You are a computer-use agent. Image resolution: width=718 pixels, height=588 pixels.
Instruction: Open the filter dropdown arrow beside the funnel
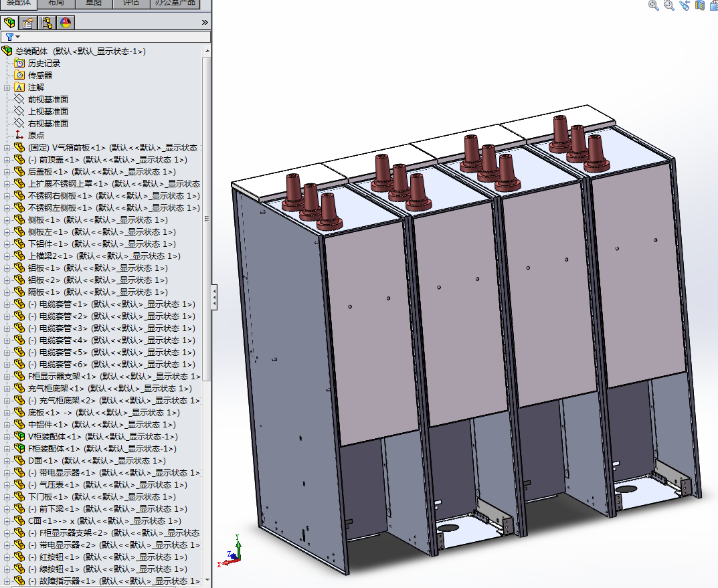(18, 37)
